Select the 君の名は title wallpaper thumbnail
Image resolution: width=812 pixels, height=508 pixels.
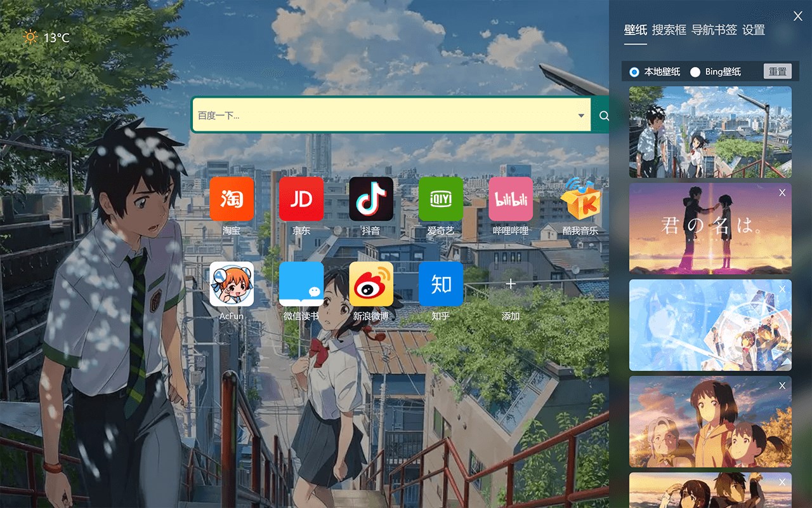710,229
